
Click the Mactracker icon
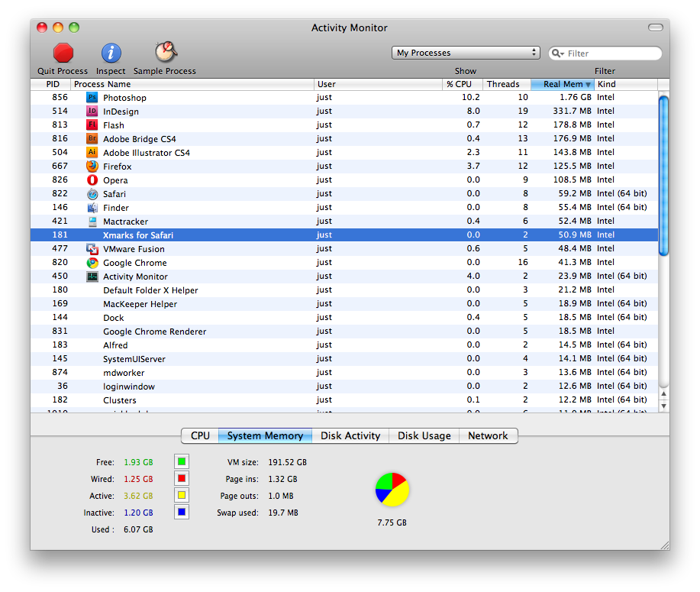coord(92,222)
